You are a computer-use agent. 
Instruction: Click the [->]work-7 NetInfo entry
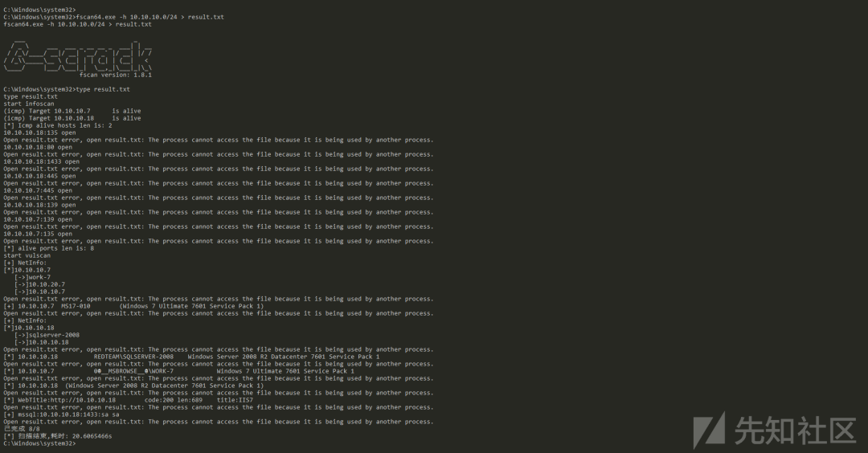pos(32,277)
